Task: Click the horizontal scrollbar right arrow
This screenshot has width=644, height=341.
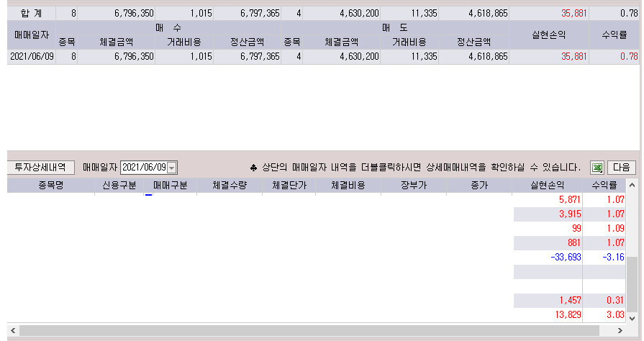Action: pyautogui.click(x=620, y=330)
